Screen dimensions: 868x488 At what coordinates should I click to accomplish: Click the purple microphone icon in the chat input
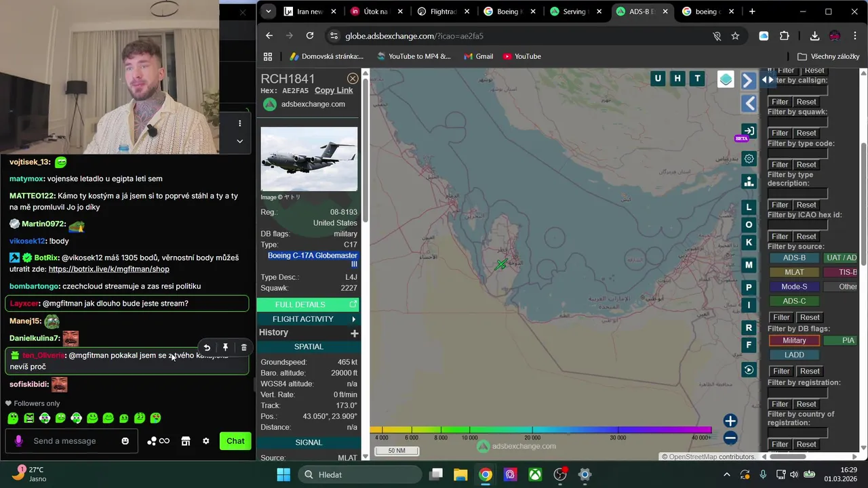(18, 441)
